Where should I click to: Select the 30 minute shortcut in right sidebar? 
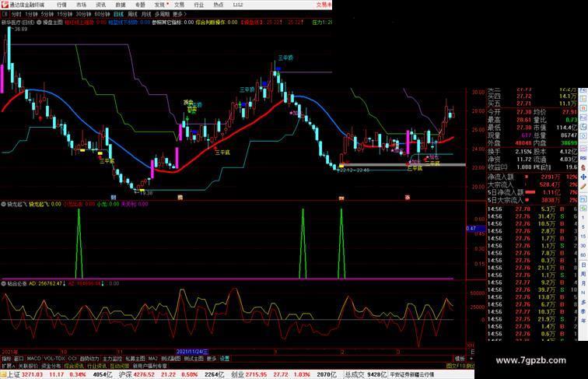pos(583,245)
